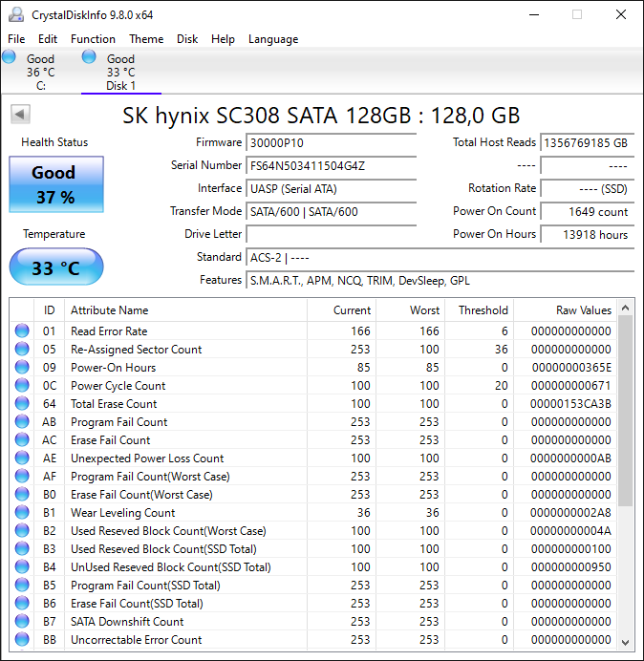Open the Disk menu
Viewport: 644px width, 661px height.
pyautogui.click(x=187, y=39)
